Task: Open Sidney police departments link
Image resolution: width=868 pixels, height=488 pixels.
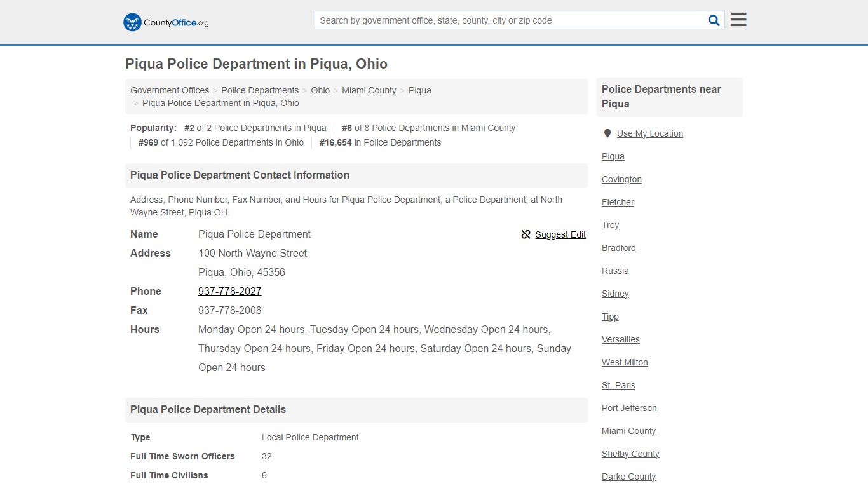Action: click(615, 294)
